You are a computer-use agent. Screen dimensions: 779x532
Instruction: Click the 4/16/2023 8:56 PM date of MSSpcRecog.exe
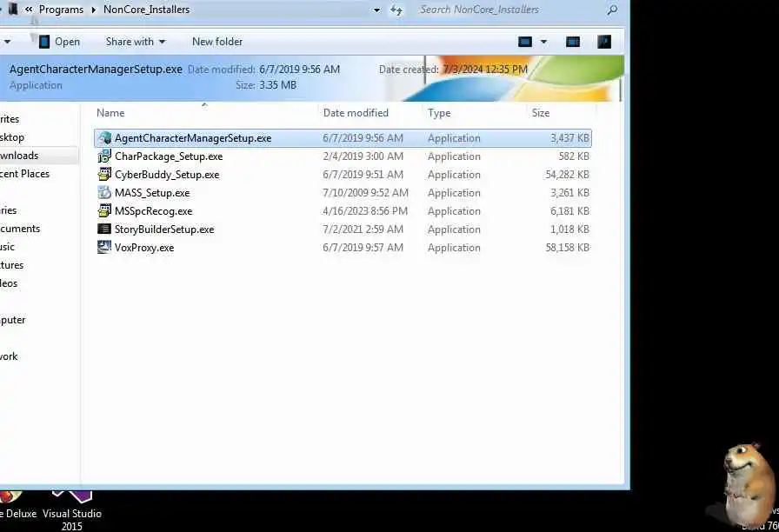(365, 211)
